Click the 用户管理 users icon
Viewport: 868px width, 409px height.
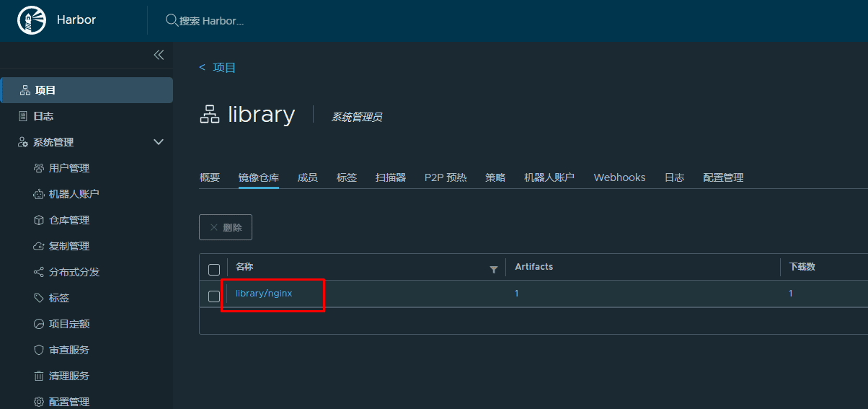tap(39, 168)
